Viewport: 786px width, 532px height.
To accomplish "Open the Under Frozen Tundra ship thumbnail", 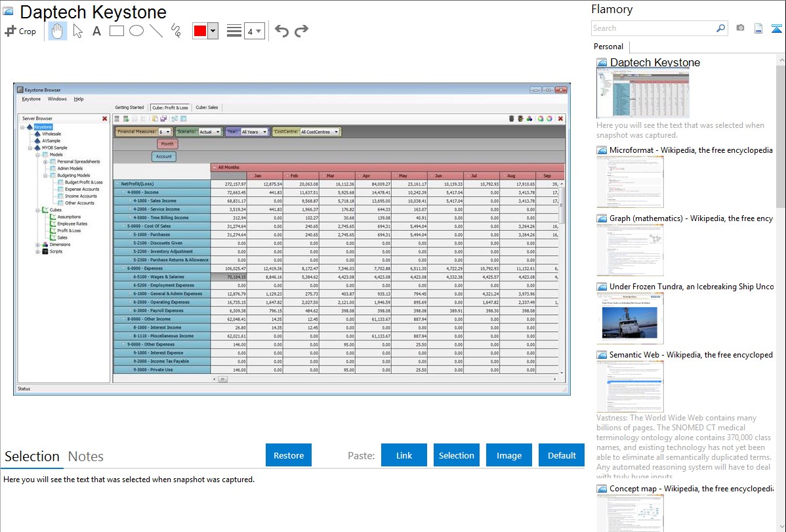I will pyautogui.click(x=630, y=319).
